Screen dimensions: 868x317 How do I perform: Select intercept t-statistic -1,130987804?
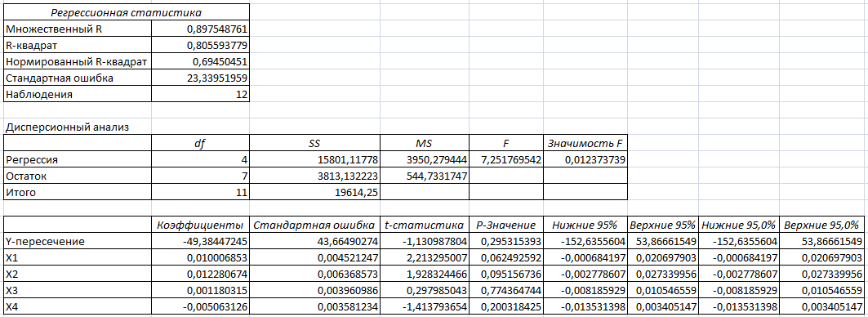click(x=424, y=242)
